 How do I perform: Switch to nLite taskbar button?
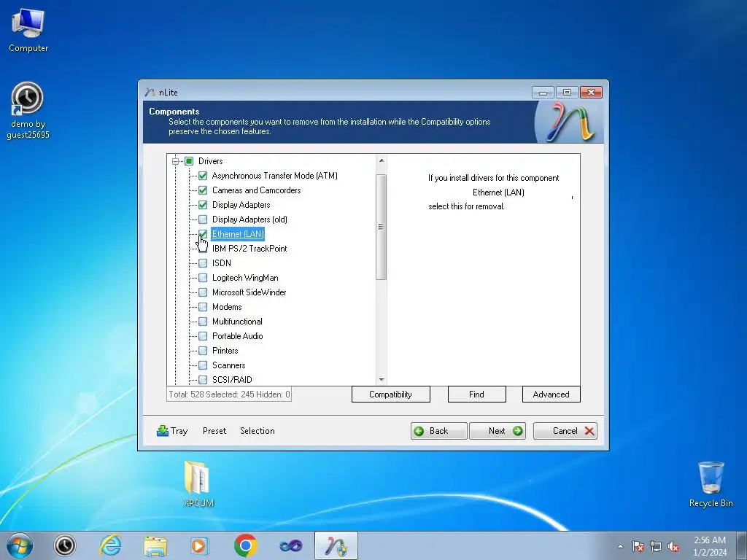pyautogui.click(x=336, y=545)
